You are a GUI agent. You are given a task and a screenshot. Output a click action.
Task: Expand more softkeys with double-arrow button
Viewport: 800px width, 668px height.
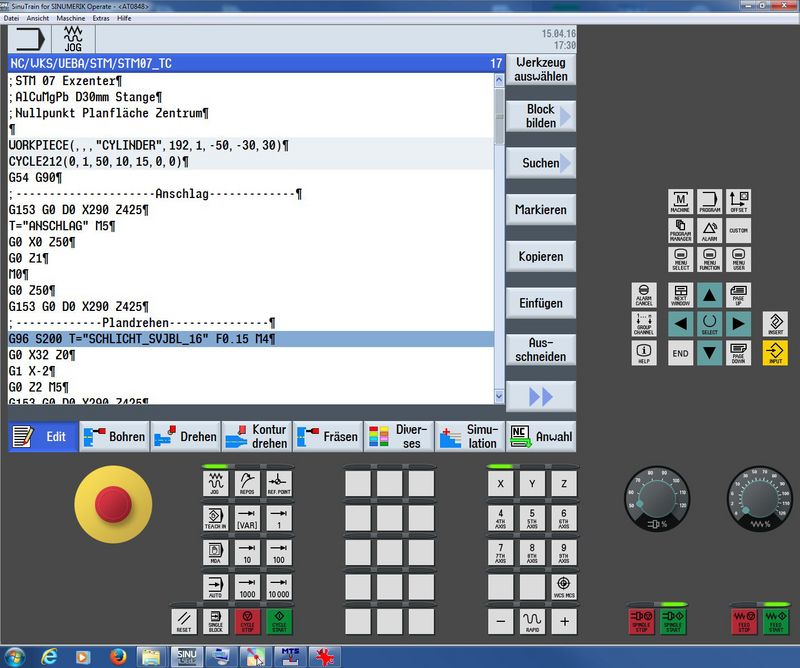coord(540,396)
